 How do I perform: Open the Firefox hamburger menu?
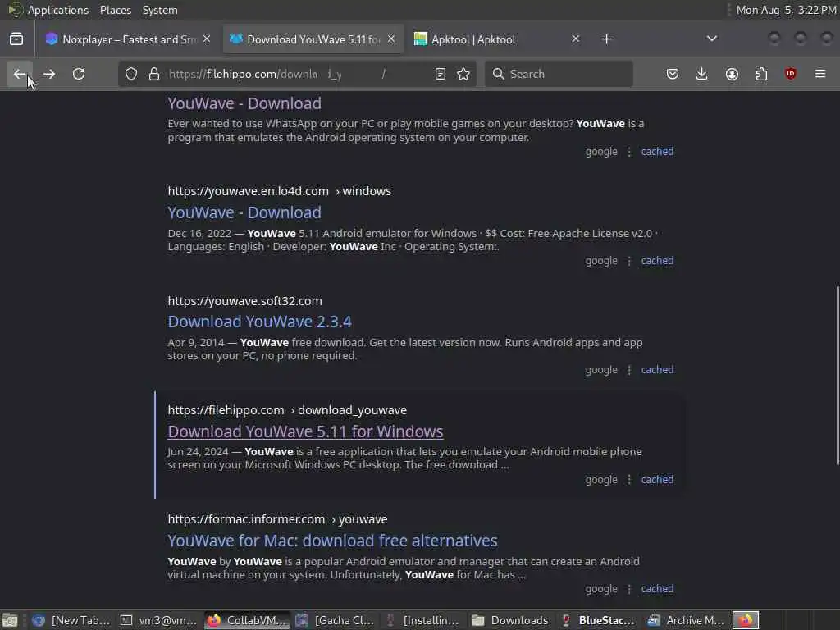820,74
